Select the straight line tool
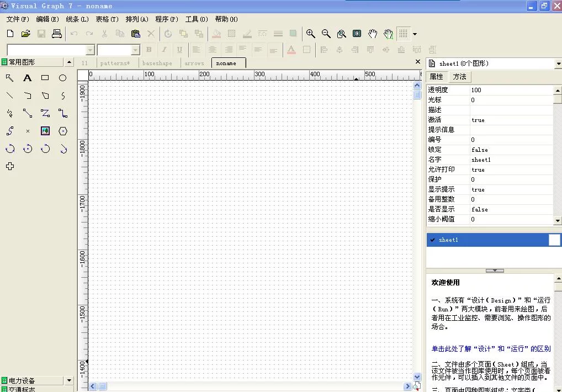The height and width of the screenshot is (392, 562). point(10,96)
